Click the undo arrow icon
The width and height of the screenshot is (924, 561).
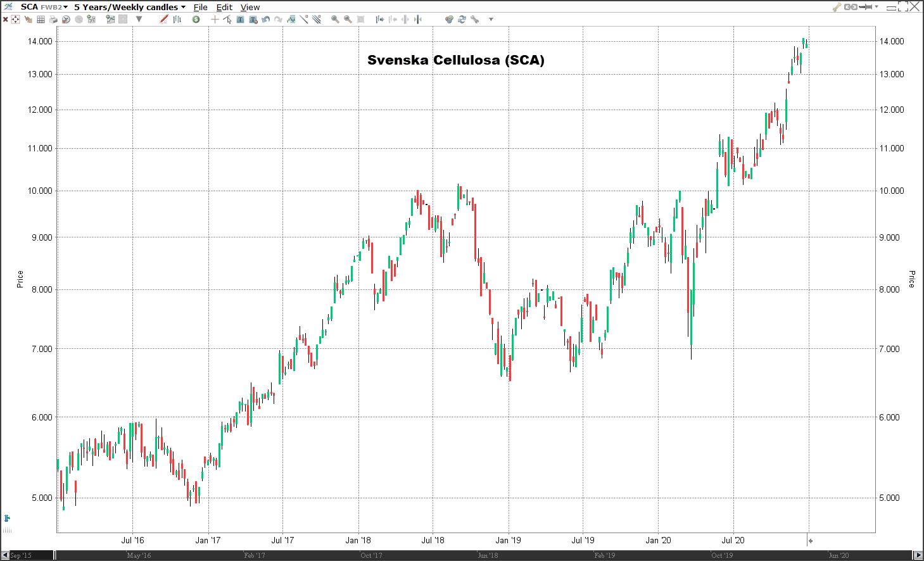point(265,20)
